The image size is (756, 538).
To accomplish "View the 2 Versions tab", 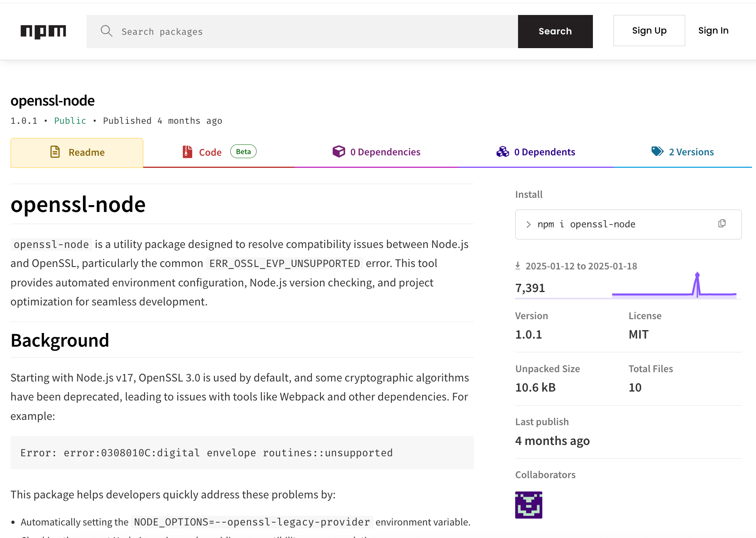I will pyautogui.click(x=683, y=152).
